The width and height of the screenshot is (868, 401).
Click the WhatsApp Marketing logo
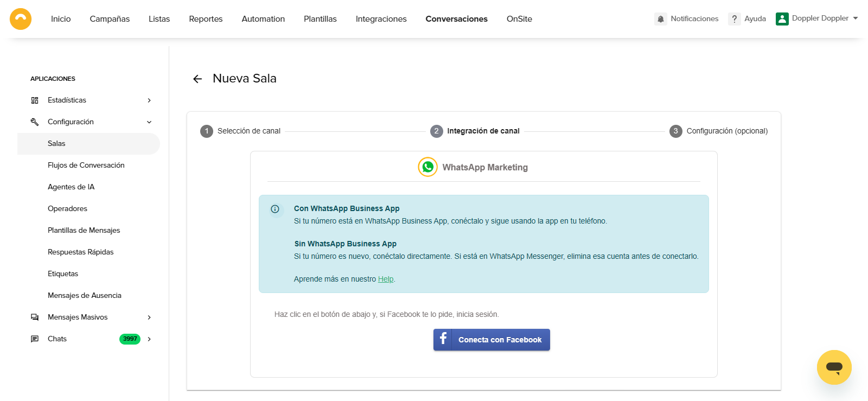point(428,167)
